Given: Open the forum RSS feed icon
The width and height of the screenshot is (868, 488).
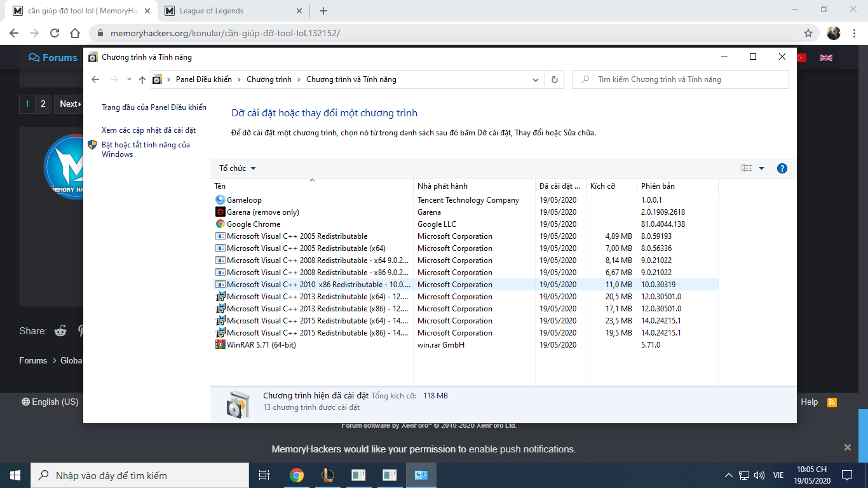Looking at the screenshot, I should pos(832,402).
